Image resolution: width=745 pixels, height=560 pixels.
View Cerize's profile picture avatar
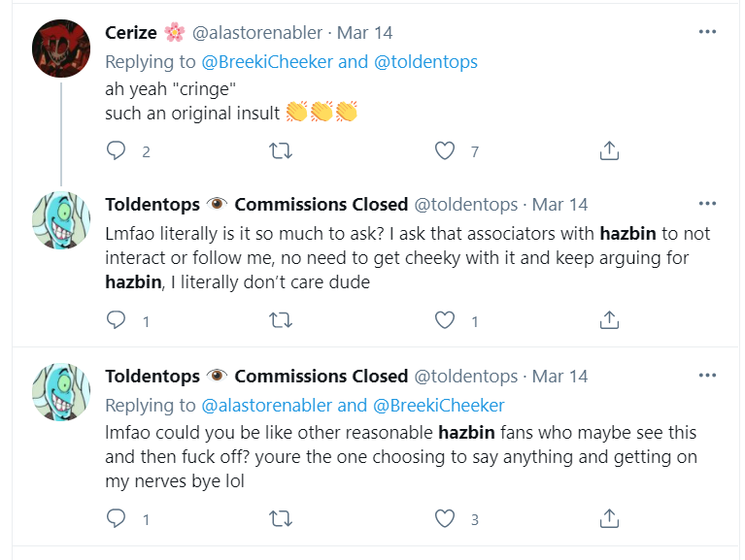click(61, 49)
